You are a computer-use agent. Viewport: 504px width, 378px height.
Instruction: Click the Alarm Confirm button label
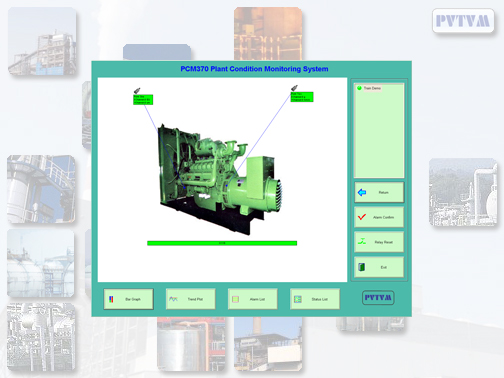pos(383,217)
